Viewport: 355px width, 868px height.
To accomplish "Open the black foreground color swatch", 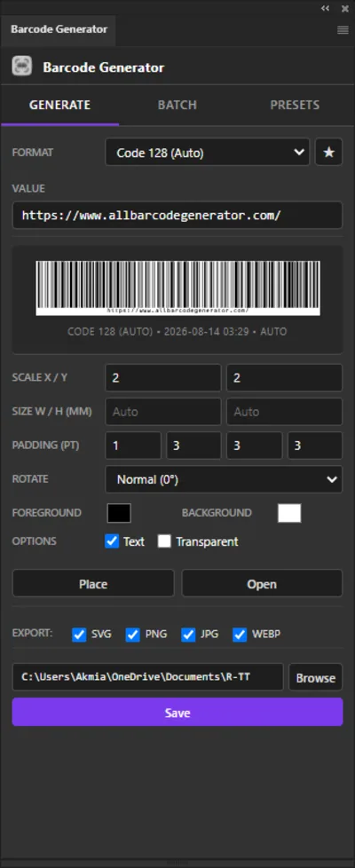I will pyautogui.click(x=119, y=513).
